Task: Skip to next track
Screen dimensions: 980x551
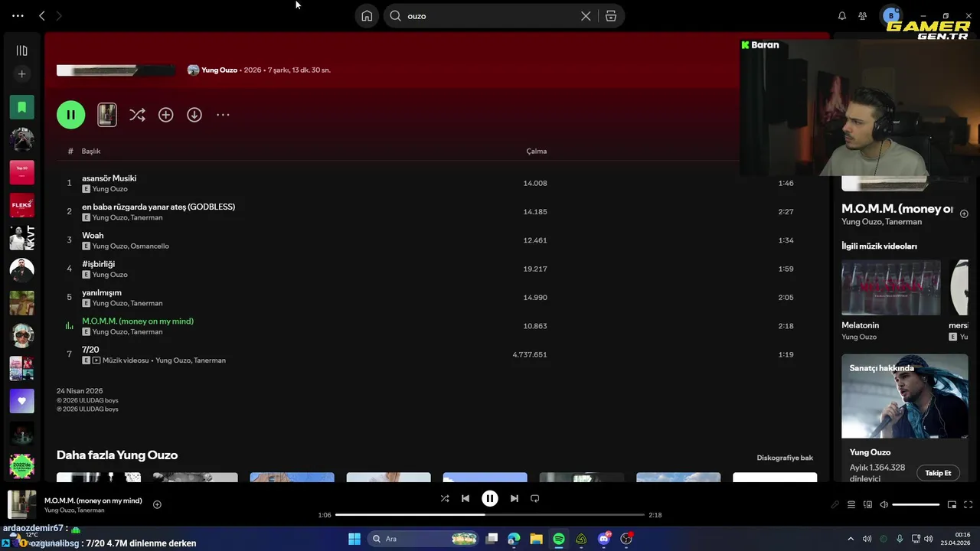Action: pyautogui.click(x=514, y=498)
